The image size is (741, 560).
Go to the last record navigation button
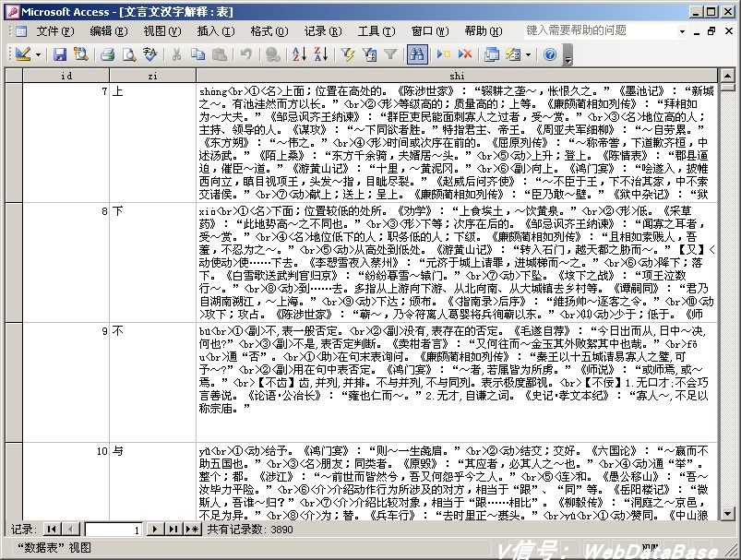[173, 530]
